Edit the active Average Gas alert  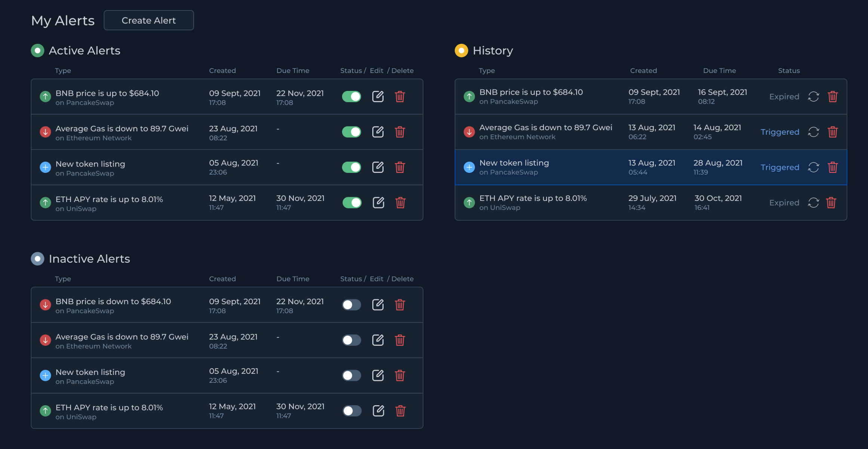(x=378, y=132)
